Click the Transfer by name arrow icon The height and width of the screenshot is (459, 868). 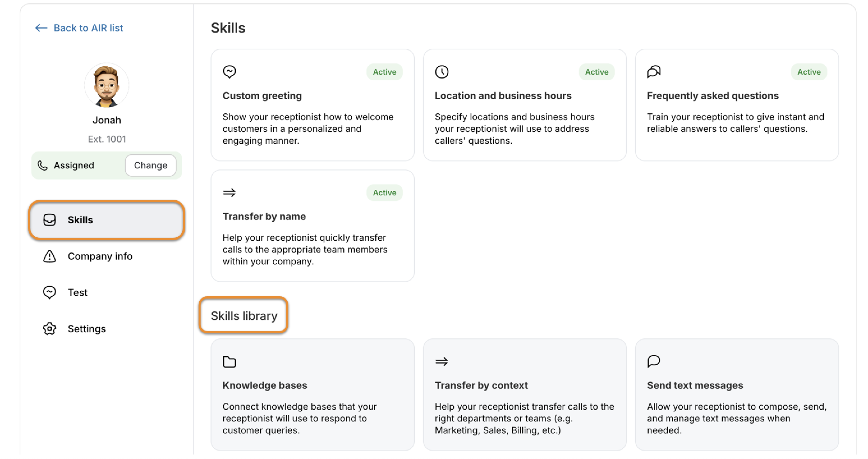coord(229,192)
